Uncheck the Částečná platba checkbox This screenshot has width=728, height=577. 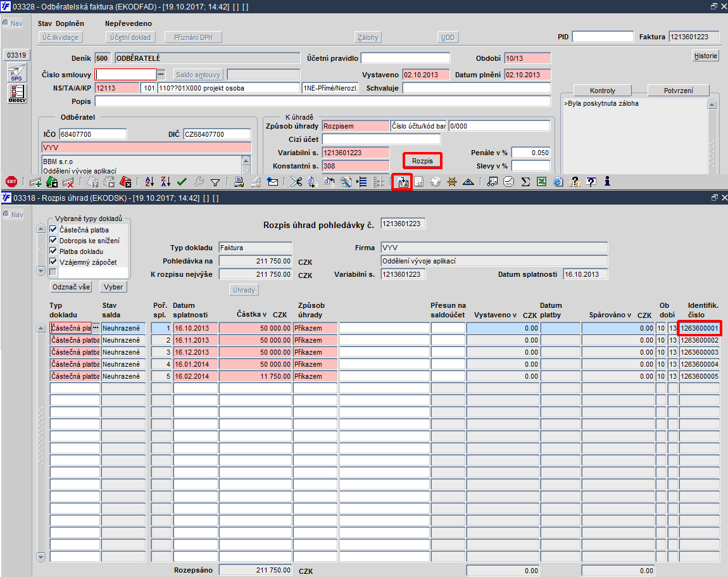point(53,229)
